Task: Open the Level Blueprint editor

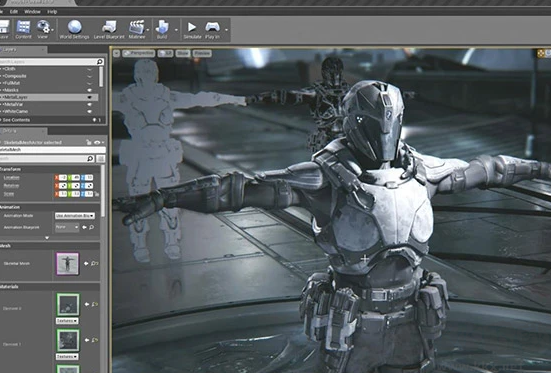Action: coord(109,29)
